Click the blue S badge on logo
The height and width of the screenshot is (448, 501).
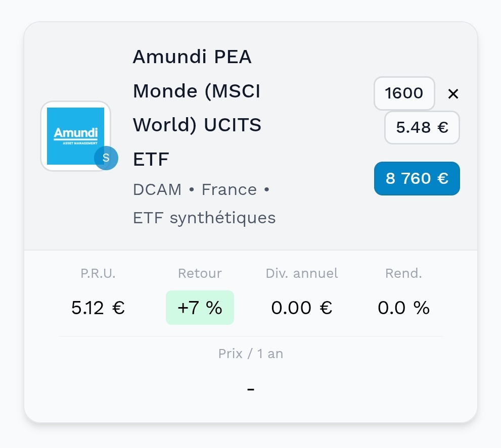pos(106,158)
